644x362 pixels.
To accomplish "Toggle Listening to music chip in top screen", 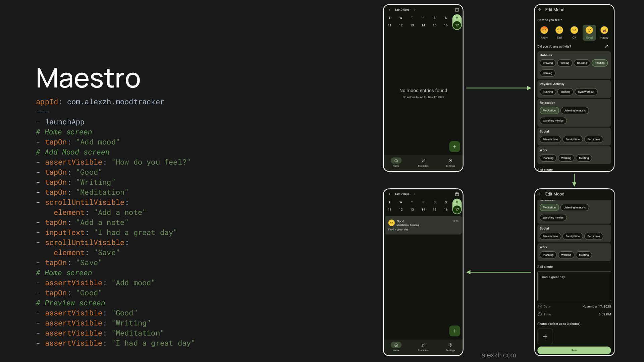I will 574,111.
